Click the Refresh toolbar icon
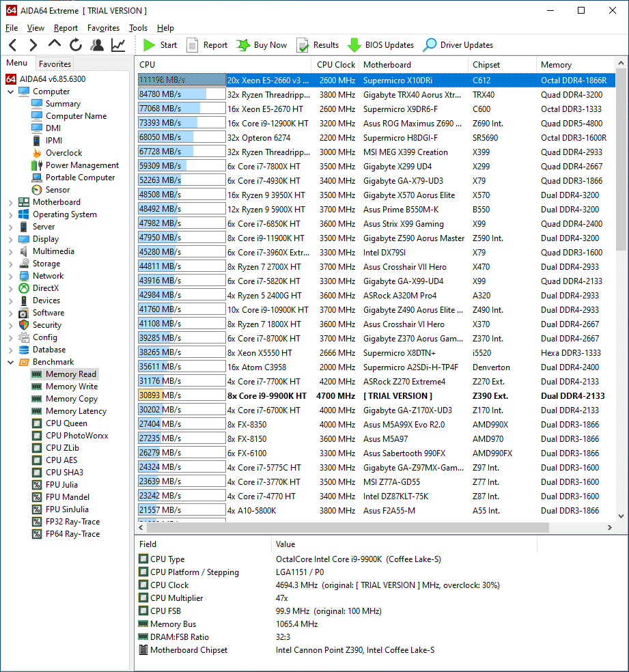Image resolution: width=629 pixels, height=672 pixels. [76, 44]
